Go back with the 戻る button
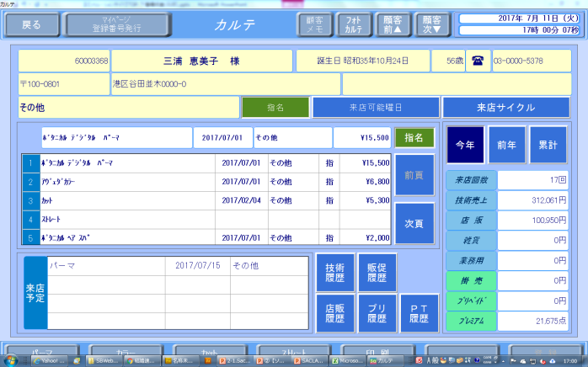 [x=32, y=24]
